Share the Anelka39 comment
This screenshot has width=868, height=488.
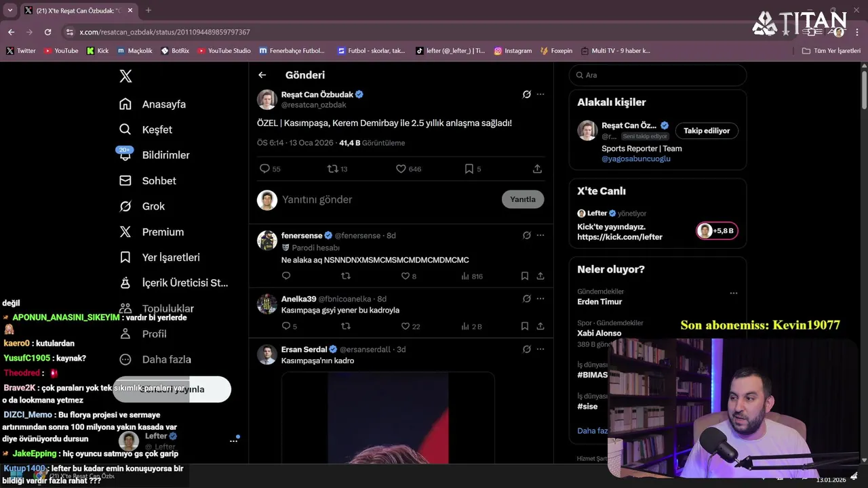click(540, 326)
